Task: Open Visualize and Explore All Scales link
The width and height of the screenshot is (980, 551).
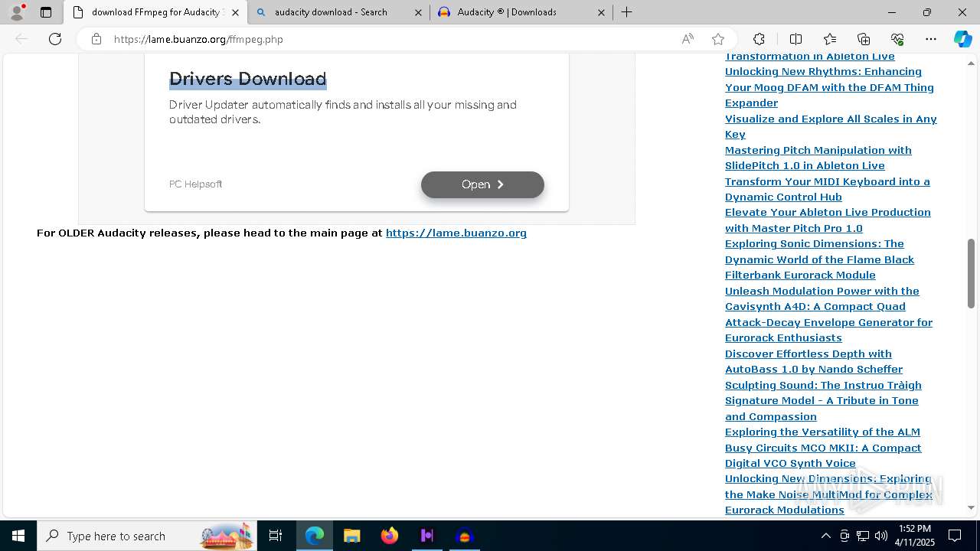Action: (x=831, y=126)
